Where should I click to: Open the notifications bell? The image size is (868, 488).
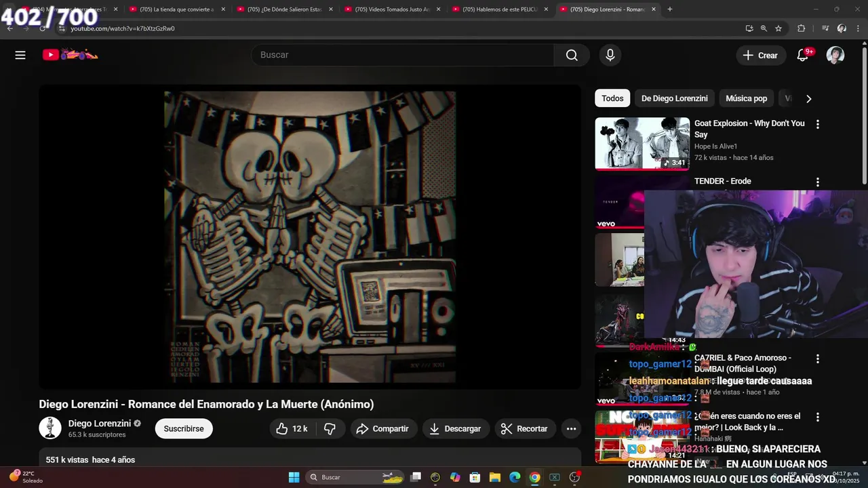[x=803, y=55]
